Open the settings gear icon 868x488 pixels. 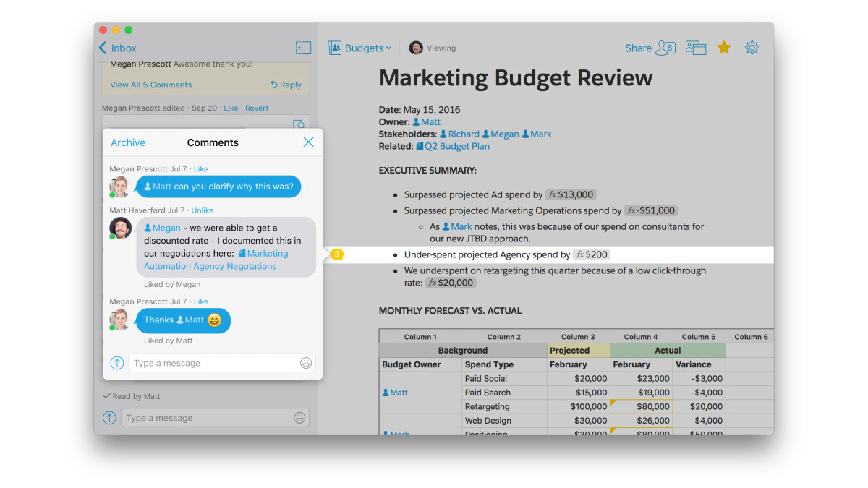(x=752, y=48)
